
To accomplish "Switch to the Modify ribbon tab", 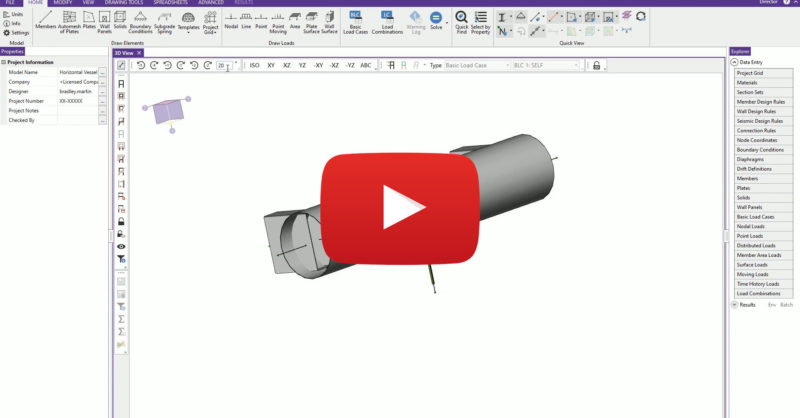I will pos(63,3).
